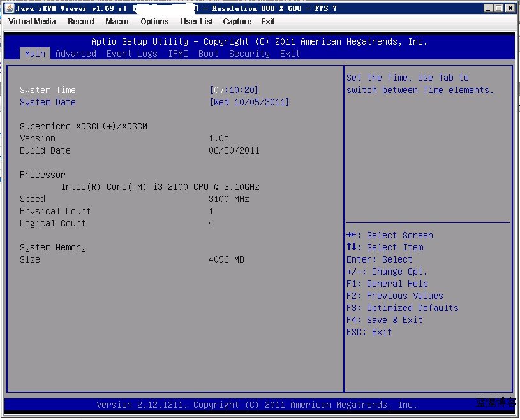
Task: Minimize the iKVM Viewer window
Action: (x=487, y=8)
